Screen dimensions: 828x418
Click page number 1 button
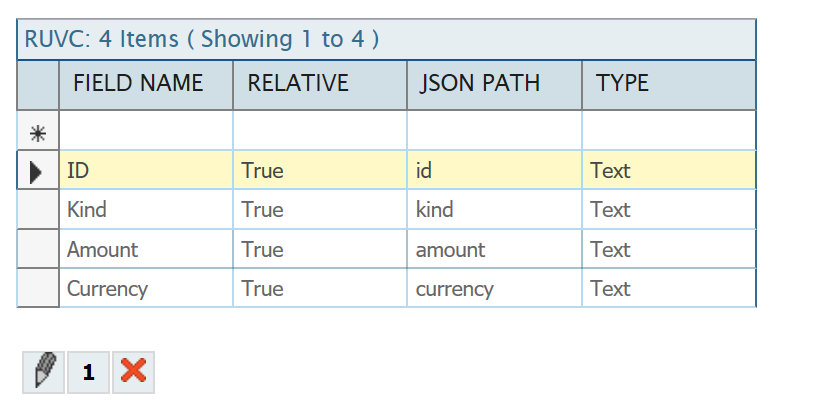88,373
